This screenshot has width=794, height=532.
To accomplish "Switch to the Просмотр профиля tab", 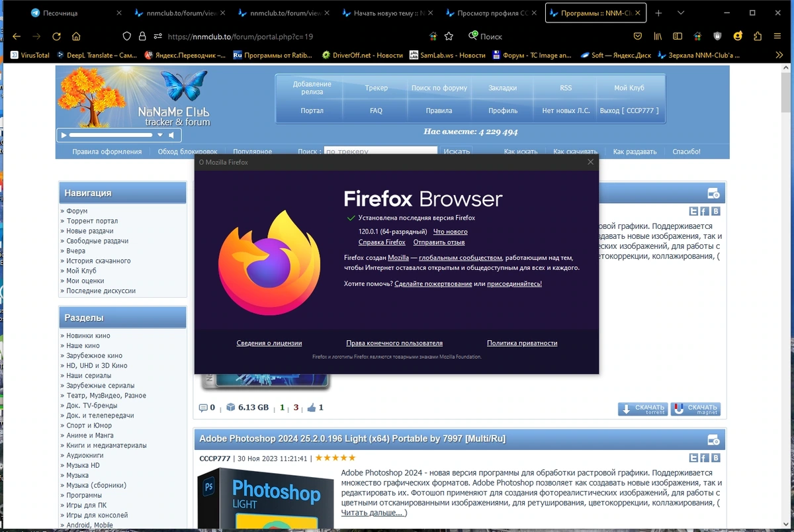I will (490, 13).
